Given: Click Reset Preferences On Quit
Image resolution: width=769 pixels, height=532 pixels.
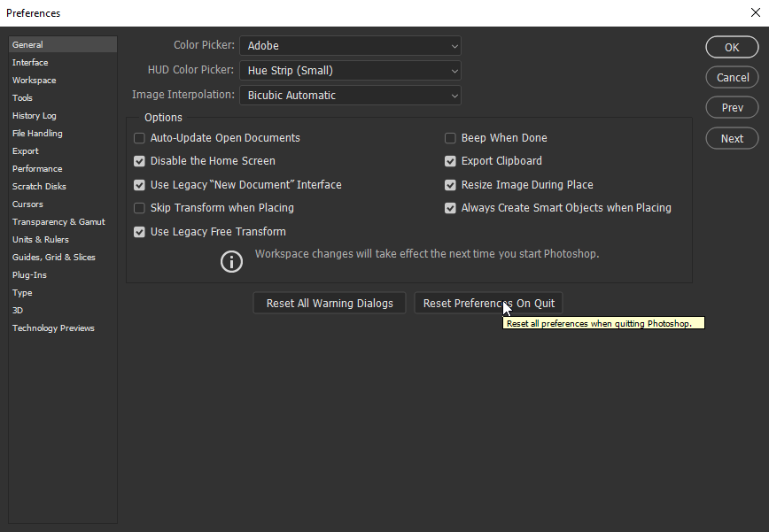Looking at the screenshot, I should pyautogui.click(x=488, y=303).
